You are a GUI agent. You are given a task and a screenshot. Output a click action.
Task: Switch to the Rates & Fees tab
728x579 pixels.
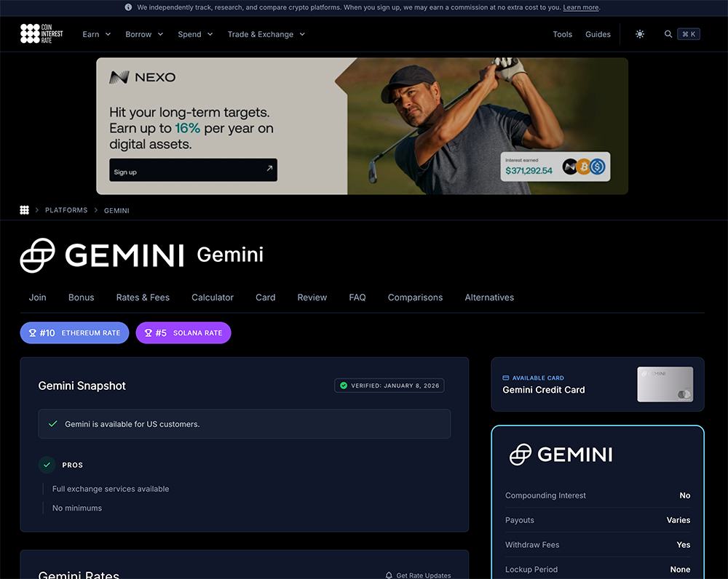click(143, 298)
